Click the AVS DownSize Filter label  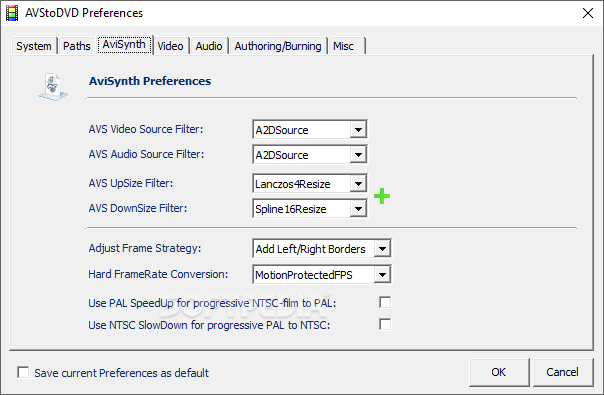pos(138,208)
